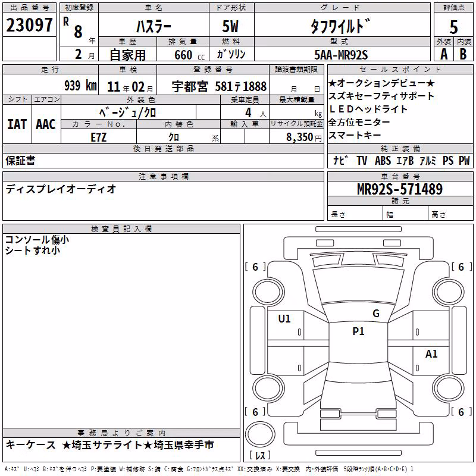Viewport: 476px width, 476px height.
Task: Select the grade text タフワイルド
Action: click(x=340, y=26)
